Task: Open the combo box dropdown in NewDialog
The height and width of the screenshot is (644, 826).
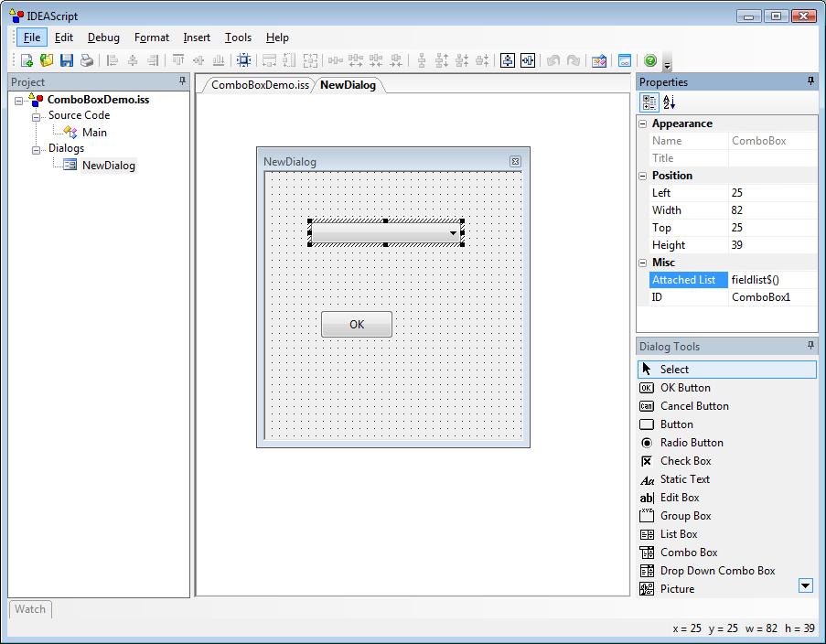Action: coord(453,233)
